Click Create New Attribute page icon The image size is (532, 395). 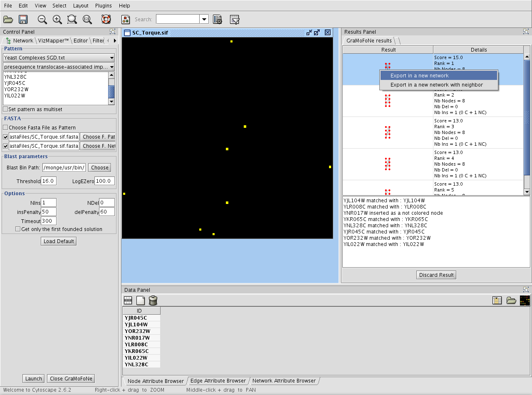click(x=141, y=300)
